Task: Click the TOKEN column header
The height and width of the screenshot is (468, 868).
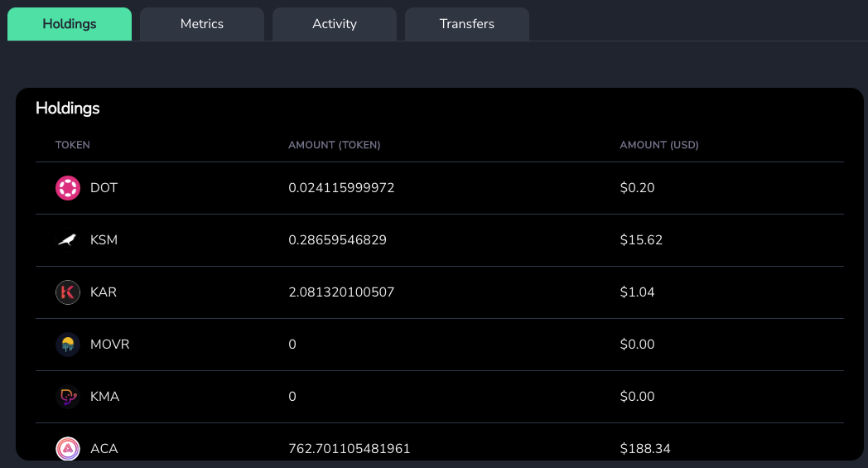Action: pos(73,145)
